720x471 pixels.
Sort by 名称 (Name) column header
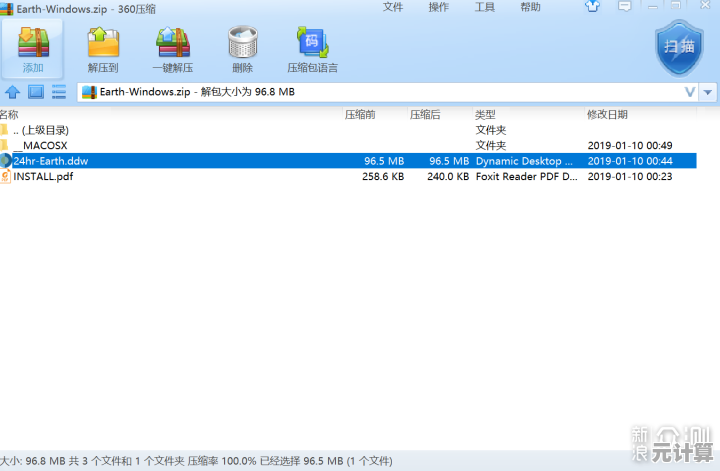9,115
